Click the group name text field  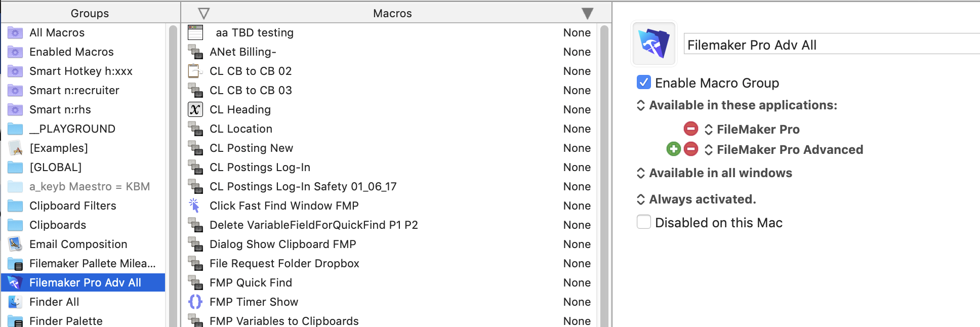coord(831,44)
